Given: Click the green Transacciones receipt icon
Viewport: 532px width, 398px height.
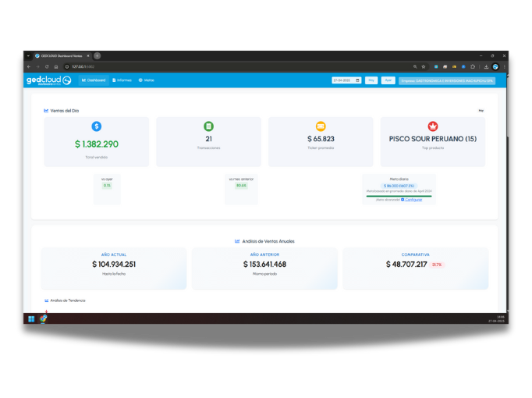Looking at the screenshot, I should point(208,126).
